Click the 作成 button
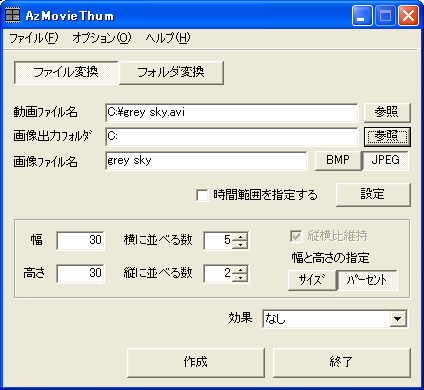This screenshot has height=390, width=424. [x=196, y=363]
